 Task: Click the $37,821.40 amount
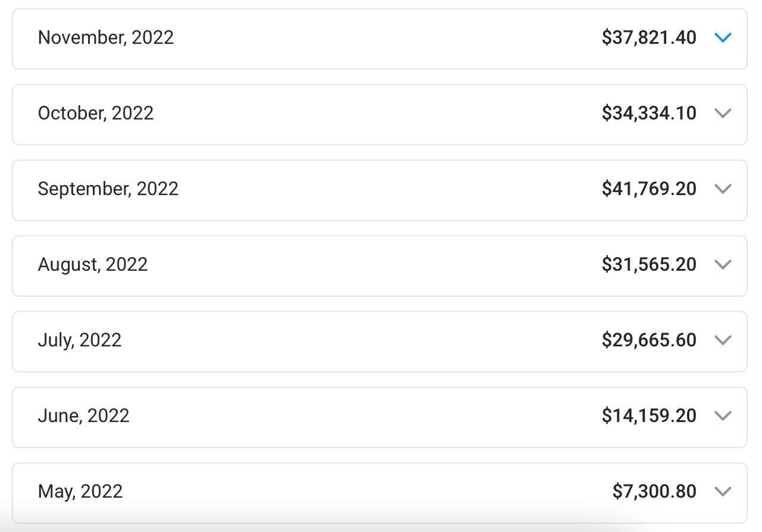[649, 37]
